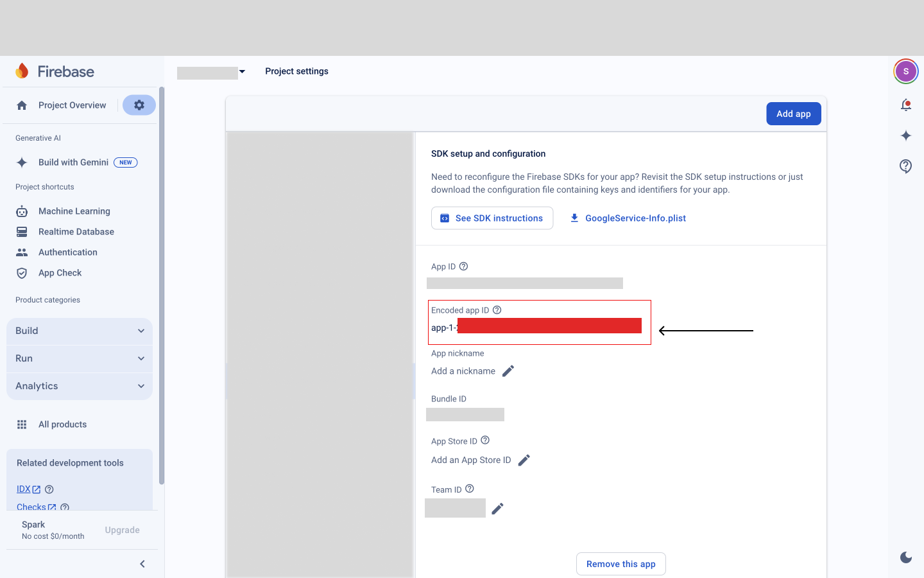Image resolution: width=924 pixels, height=578 pixels.
Task: Click Remove this app button
Action: 621,564
